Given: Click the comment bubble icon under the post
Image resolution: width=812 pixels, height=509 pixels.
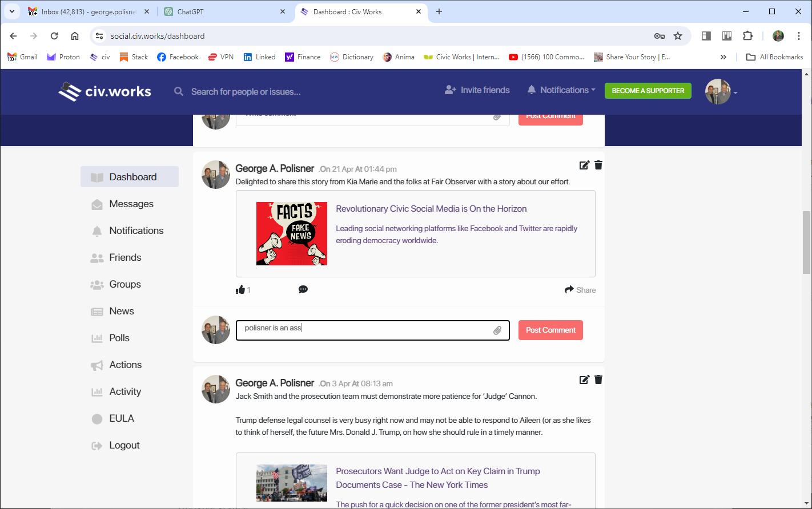Looking at the screenshot, I should (x=303, y=290).
